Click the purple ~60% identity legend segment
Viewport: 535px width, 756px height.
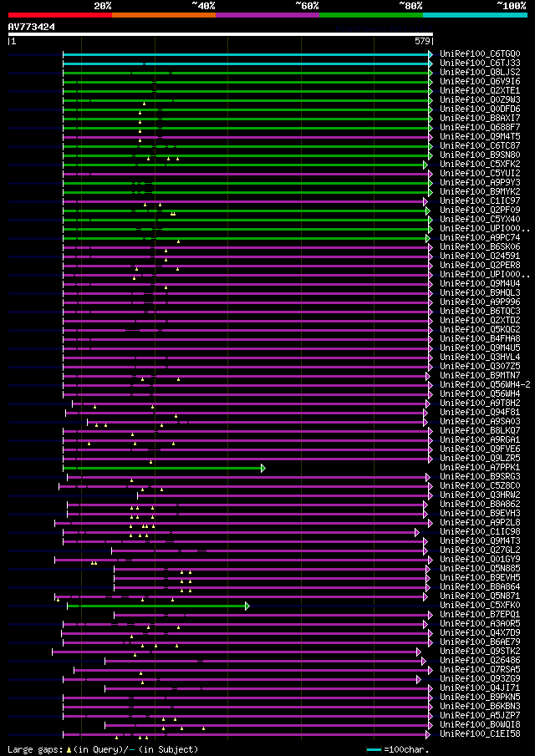click(267, 15)
